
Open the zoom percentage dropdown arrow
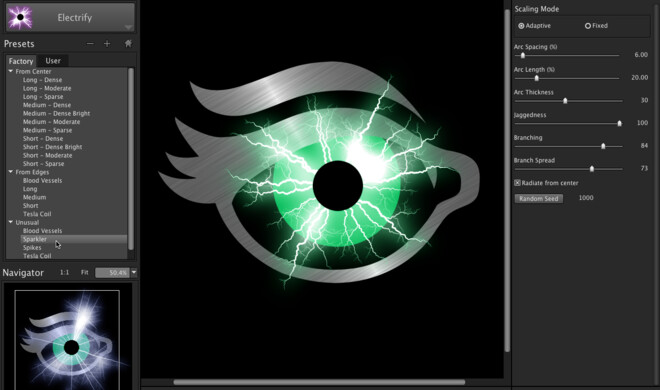click(134, 273)
